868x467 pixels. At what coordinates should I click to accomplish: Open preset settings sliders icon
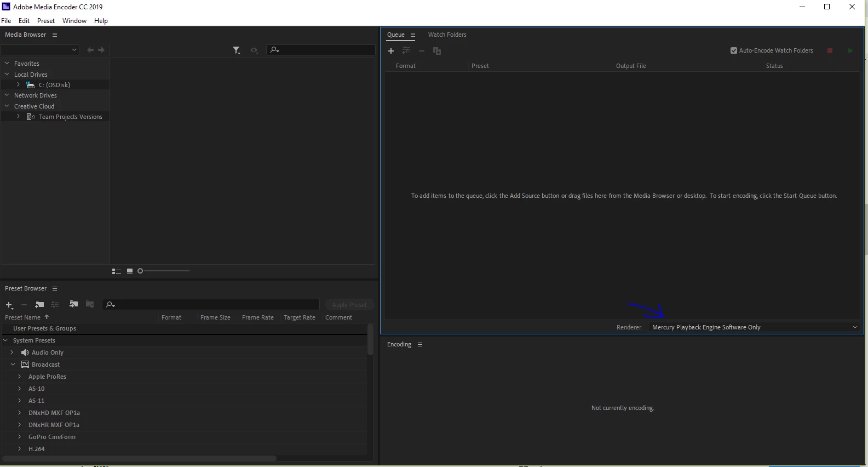pos(55,304)
